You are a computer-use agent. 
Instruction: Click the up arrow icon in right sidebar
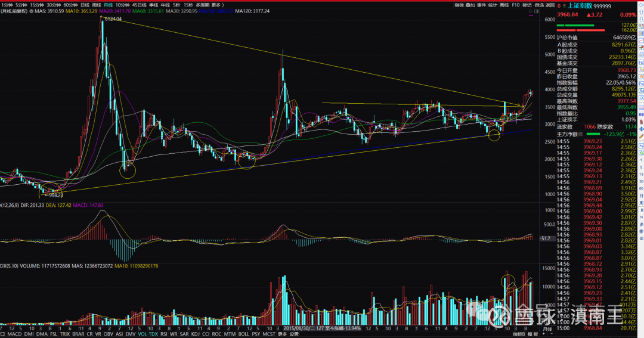[x=640, y=12]
